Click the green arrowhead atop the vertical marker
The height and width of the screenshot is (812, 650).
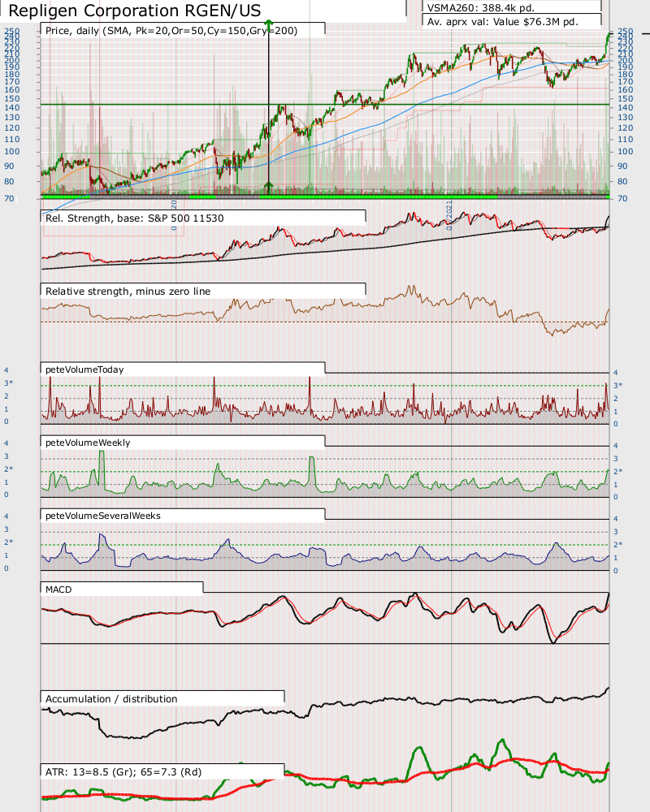(268, 23)
